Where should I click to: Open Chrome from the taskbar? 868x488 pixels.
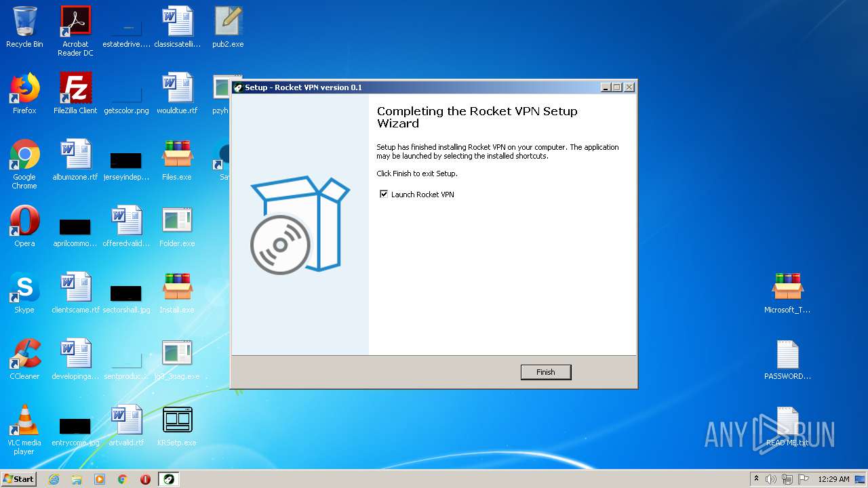[x=123, y=479]
